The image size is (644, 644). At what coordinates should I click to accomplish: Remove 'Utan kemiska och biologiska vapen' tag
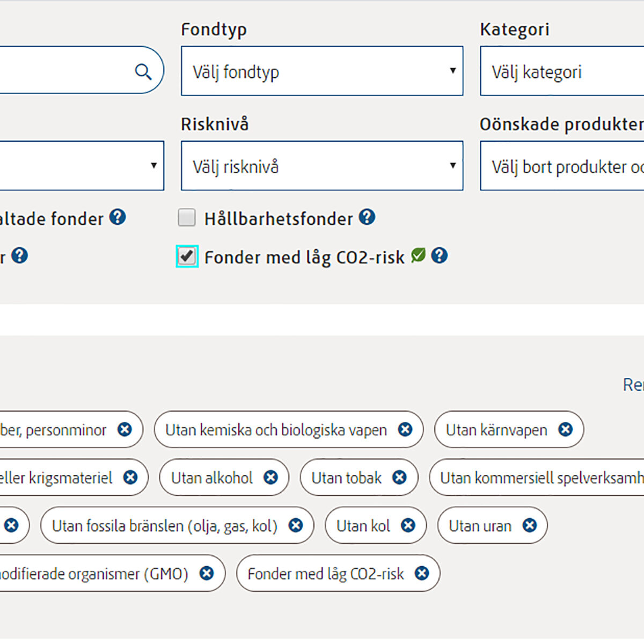point(405,429)
